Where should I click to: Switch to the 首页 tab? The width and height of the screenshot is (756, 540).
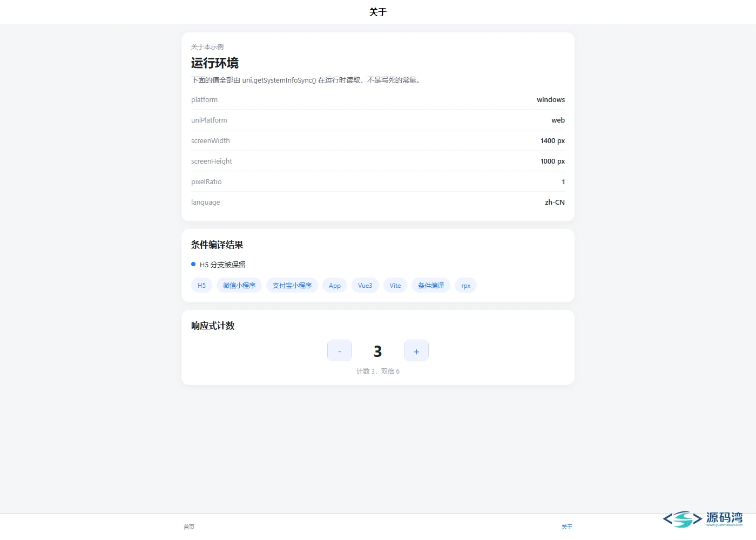(x=189, y=526)
